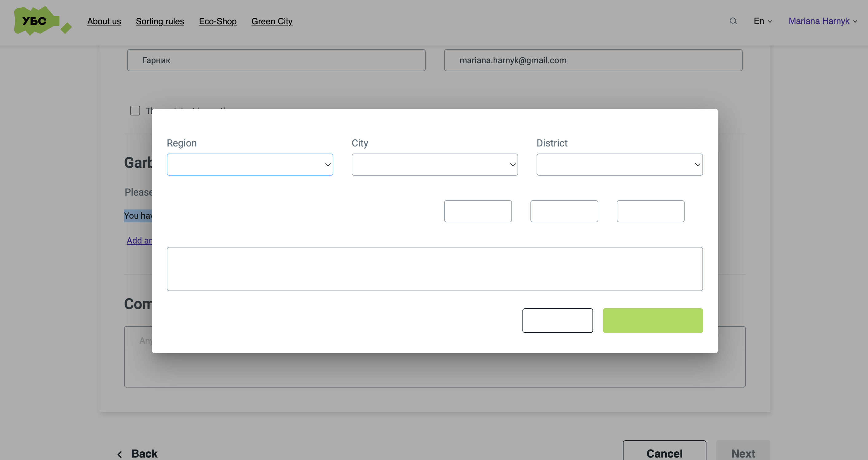Click the green confirm button in the dialog

(653, 320)
